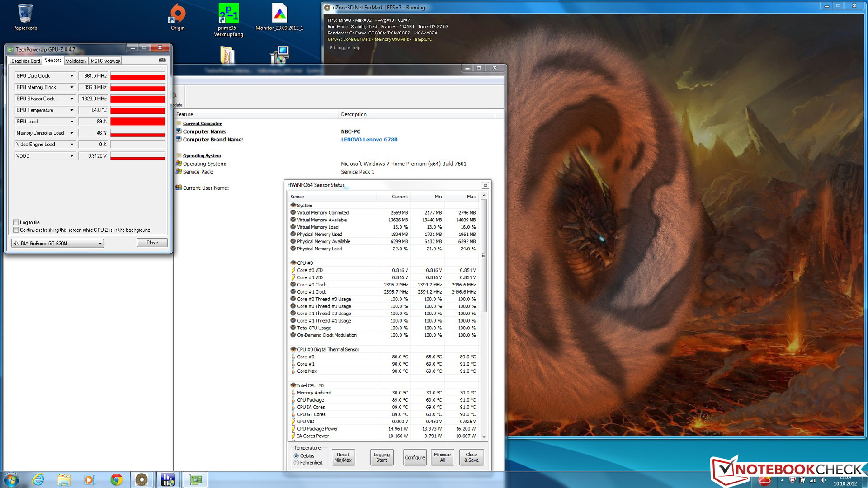Screen dimensions: 868x488
Task: Click the taskbar clock date 10.10.2012
Action: click(x=845, y=483)
